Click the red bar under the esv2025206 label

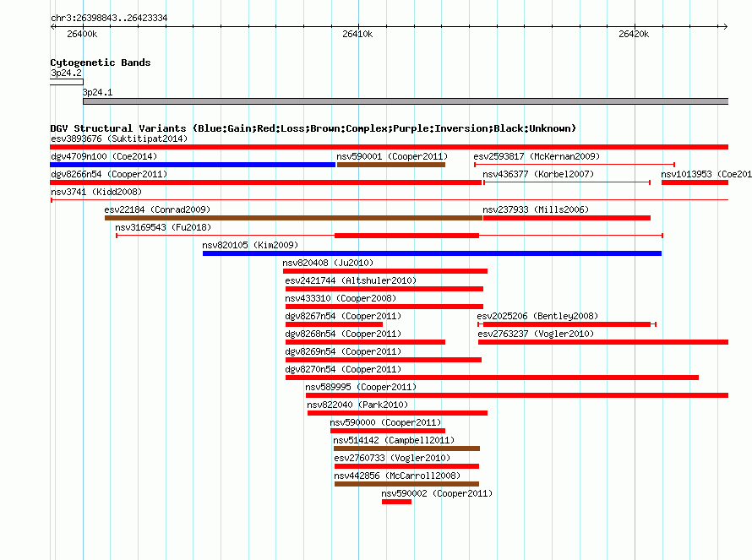coord(567,324)
